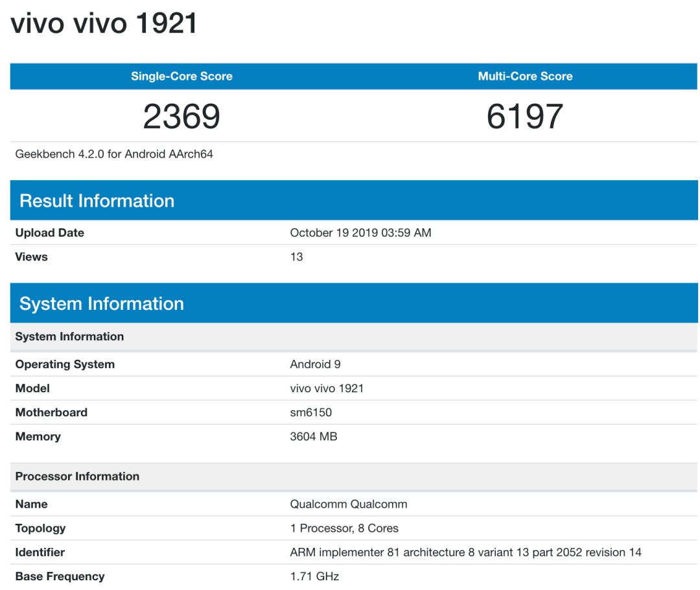This screenshot has height=590, width=700.
Task: Click the Memory label
Action: 38,437
